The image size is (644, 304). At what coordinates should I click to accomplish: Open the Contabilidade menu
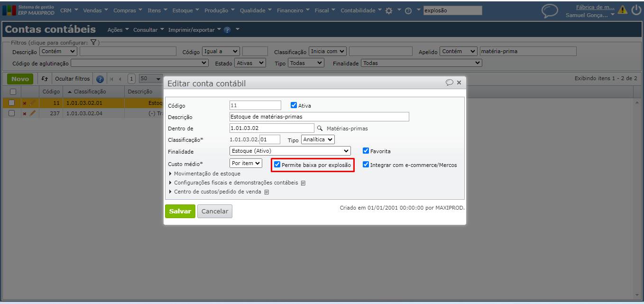[361, 10]
